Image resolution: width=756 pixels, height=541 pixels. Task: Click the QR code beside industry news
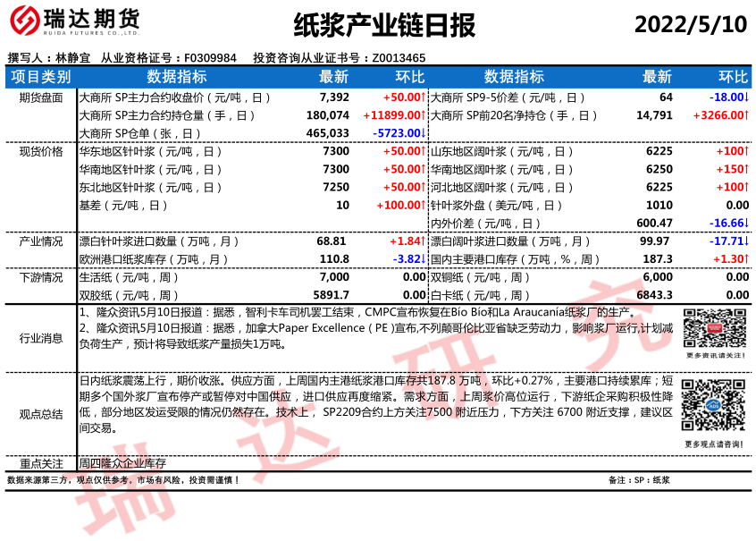pos(713,328)
